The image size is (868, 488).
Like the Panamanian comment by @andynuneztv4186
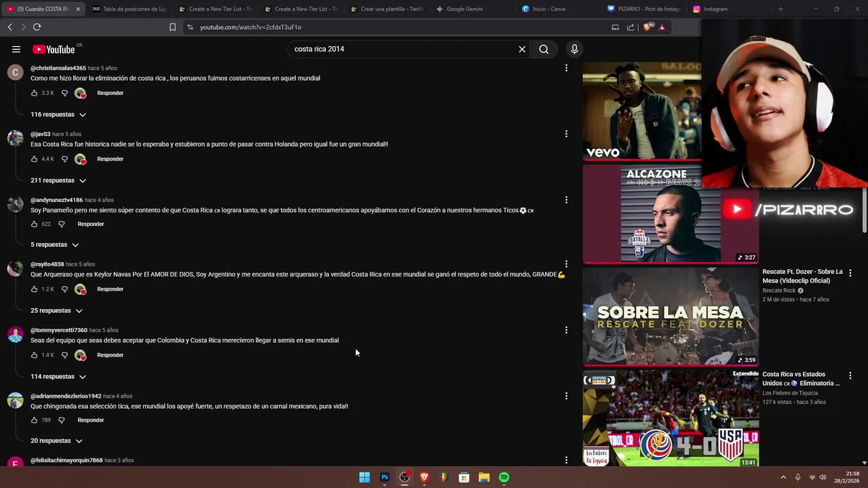pos(34,224)
